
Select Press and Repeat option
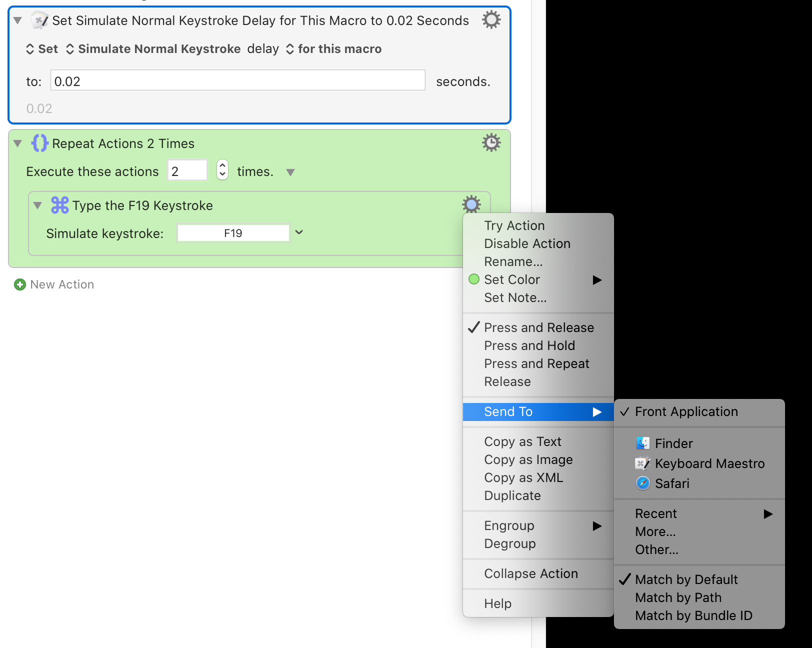pos(538,363)
